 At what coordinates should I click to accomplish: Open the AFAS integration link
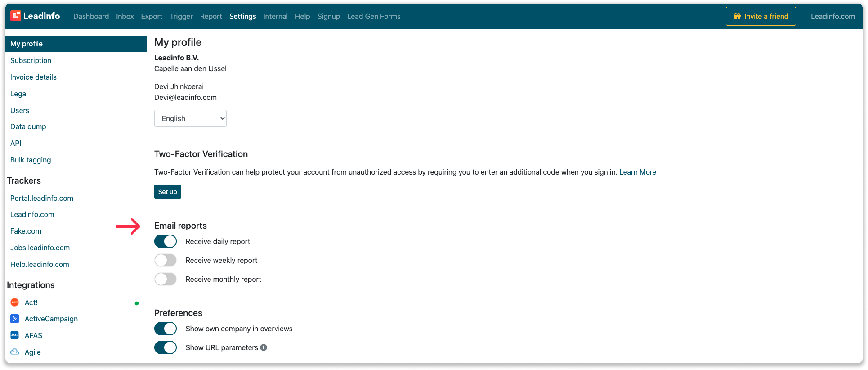(x=33, y=335)
